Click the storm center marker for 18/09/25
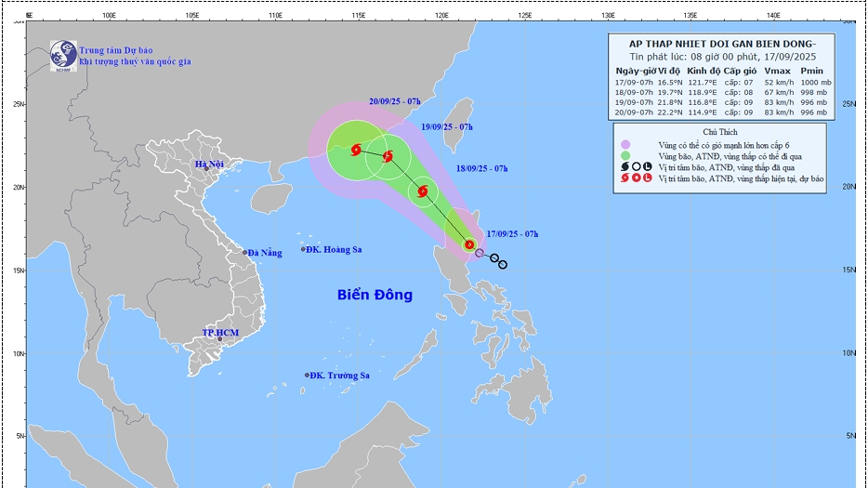The image size is (868, 488). click(x=423, y=192)
